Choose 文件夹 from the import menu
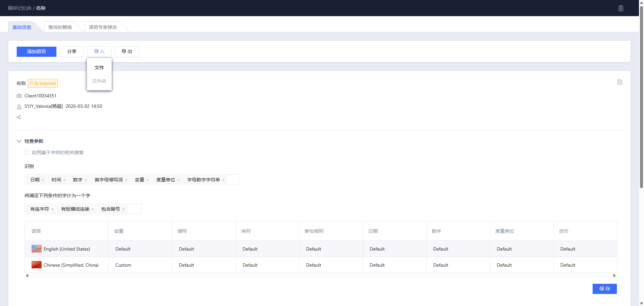Viewport: 644px width, 306px height. point(99,81)
